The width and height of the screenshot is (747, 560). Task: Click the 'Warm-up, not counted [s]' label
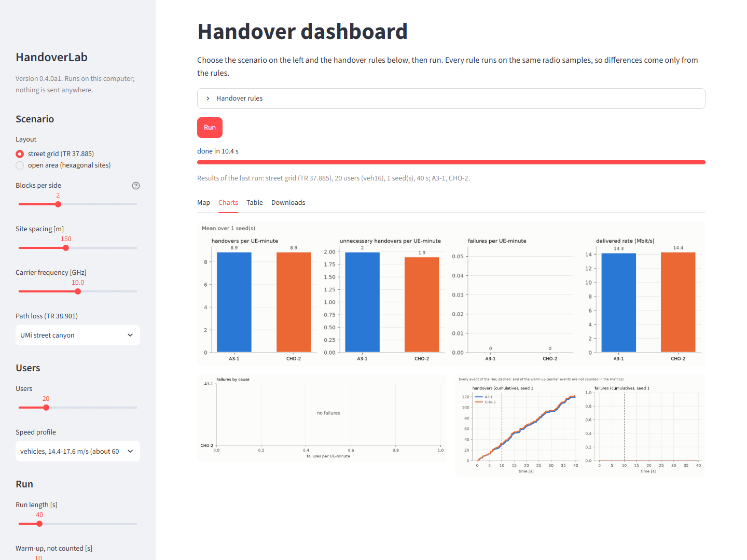pos(54,549)
